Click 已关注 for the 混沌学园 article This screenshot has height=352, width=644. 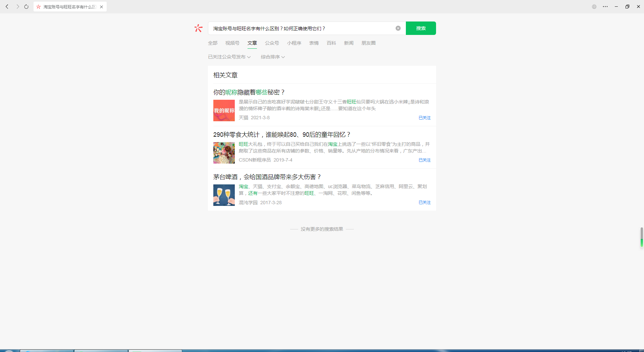pos(425,202)
